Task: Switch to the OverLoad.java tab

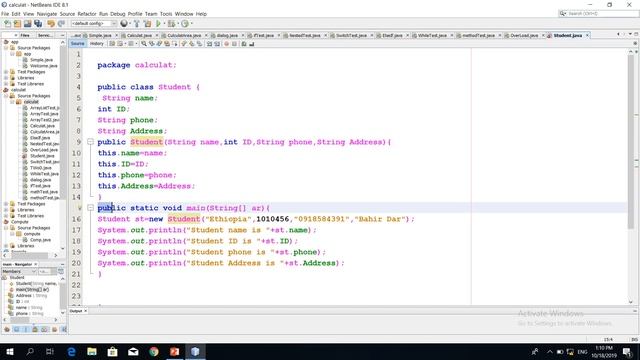Action: (x=524, y=36)
